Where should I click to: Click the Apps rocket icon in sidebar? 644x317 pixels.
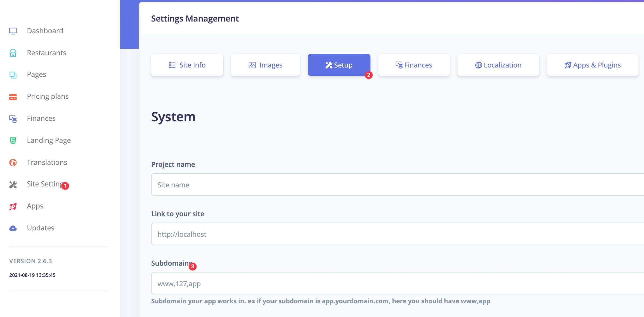(13, 206)
